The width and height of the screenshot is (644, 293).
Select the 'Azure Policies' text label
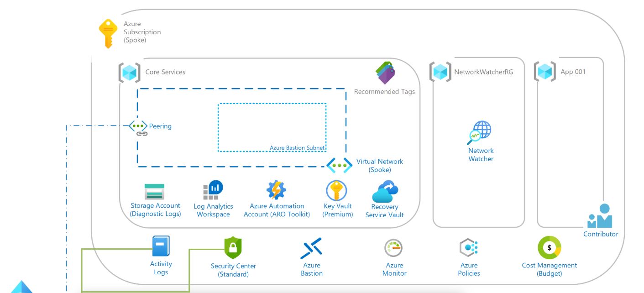click(469, 269)
